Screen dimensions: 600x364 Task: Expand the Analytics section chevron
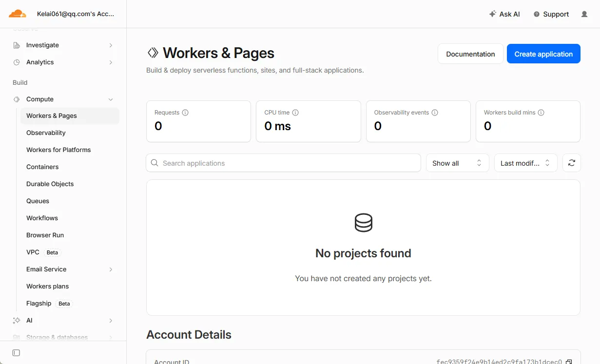click(x=111, y=62)
